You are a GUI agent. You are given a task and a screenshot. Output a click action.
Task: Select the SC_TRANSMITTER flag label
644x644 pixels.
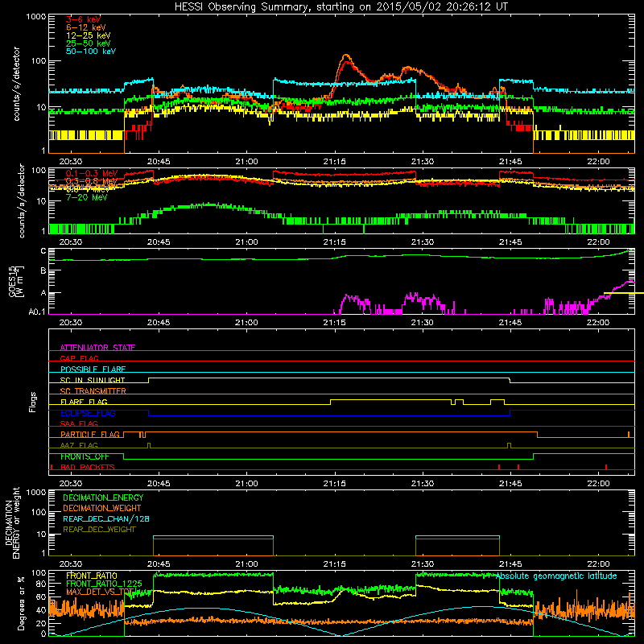click(x=93, y=391)
